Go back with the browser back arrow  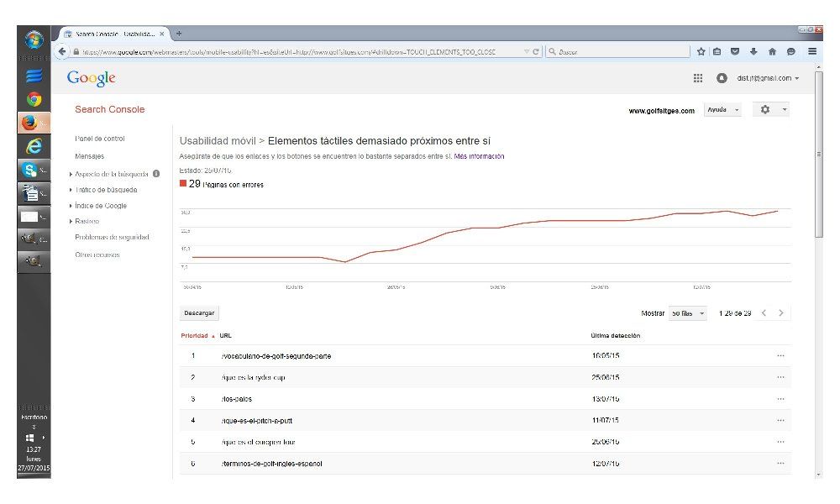(62, 51)
